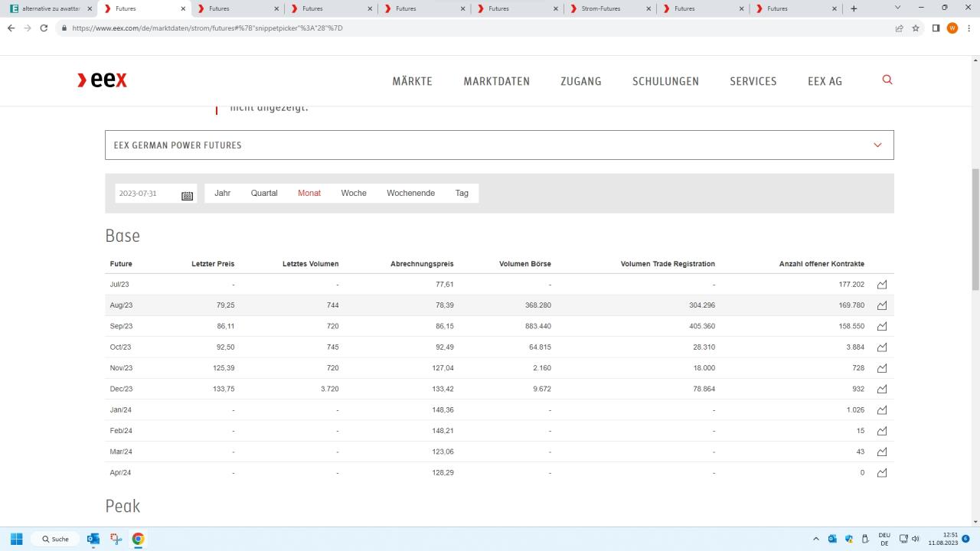Open chart icon for Jan/24 row
The height and width of the screenshot is (551, 980).
[x=882, y=410]
